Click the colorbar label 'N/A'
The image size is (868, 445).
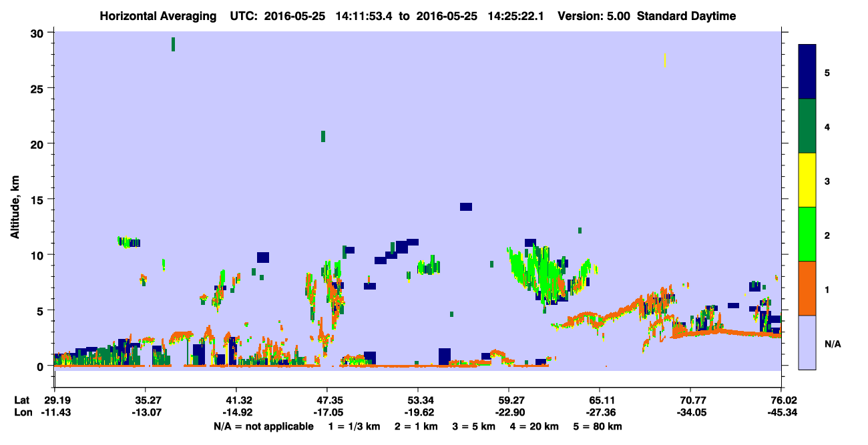coord(832,344)
